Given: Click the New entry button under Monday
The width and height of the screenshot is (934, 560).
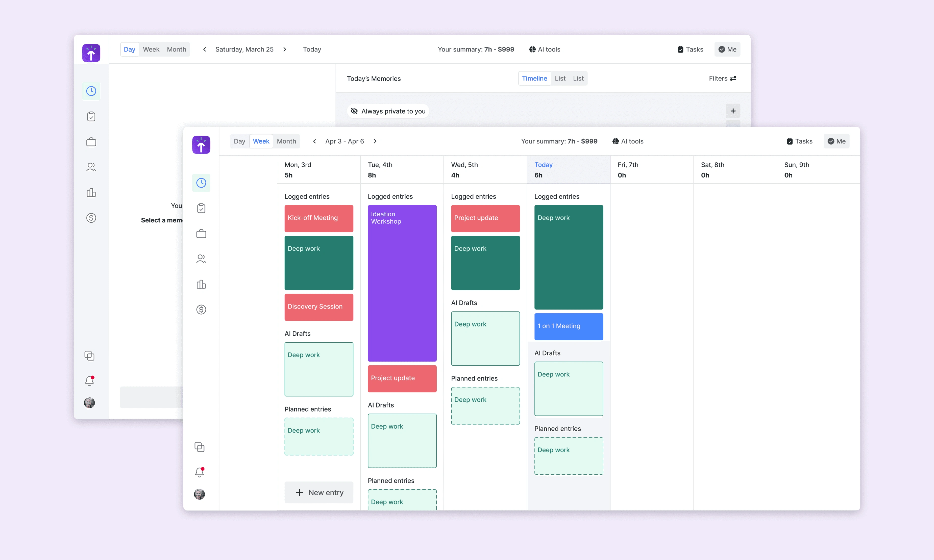Looking at the screenshot, I should point(319,492).
